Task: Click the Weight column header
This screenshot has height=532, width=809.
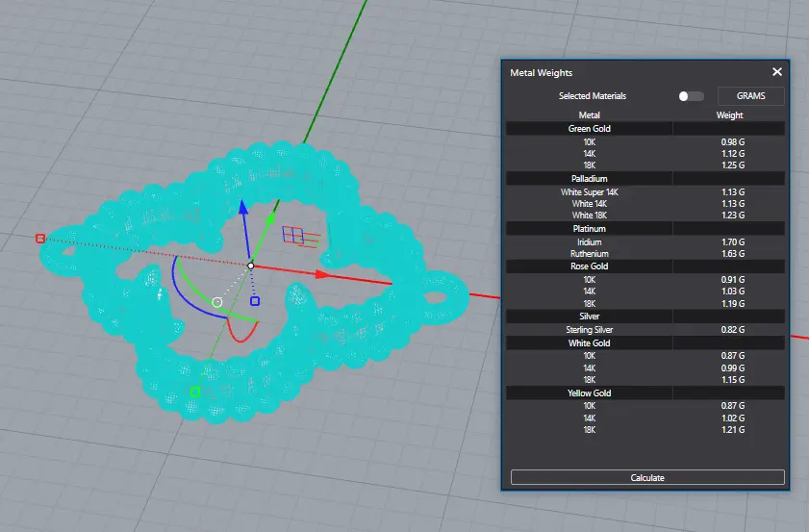Action: click(x=729, y=115)
